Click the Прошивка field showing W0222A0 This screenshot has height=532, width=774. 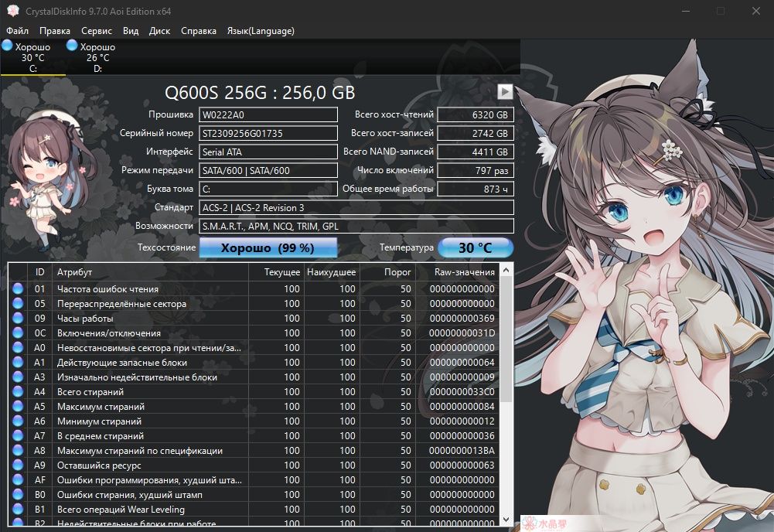tap(268, 114)
